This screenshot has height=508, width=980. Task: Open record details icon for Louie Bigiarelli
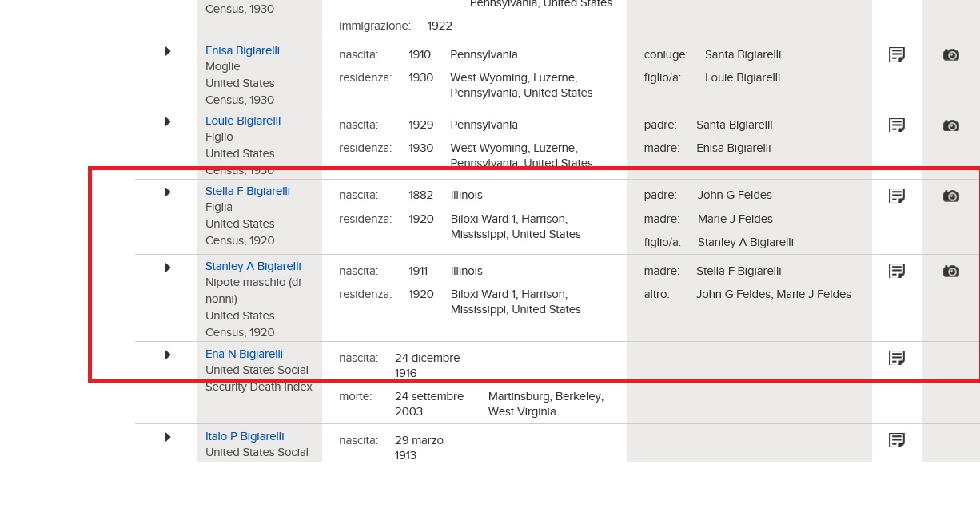tap(897, 125)
